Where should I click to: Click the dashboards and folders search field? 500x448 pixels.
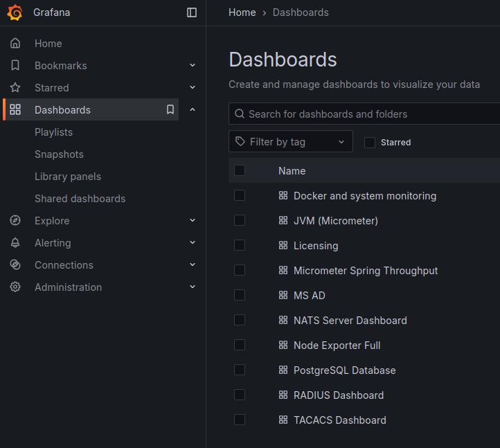[367, 114]
